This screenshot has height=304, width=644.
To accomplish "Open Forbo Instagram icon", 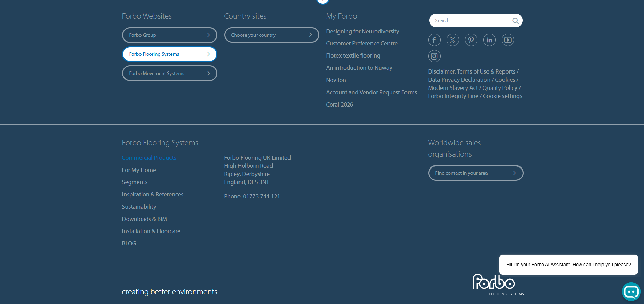I will click(434, 56).
